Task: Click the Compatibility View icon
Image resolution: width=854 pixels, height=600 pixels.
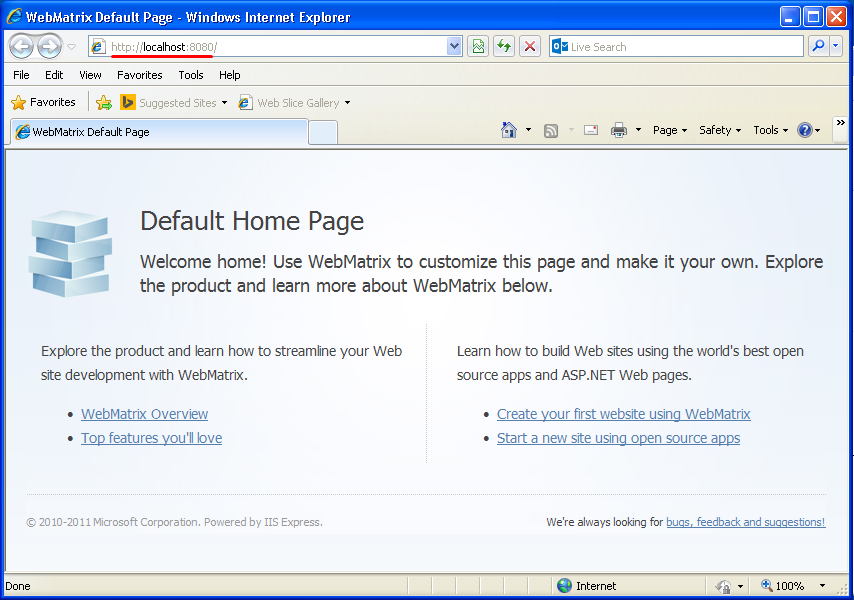Action: pos(478,47)
